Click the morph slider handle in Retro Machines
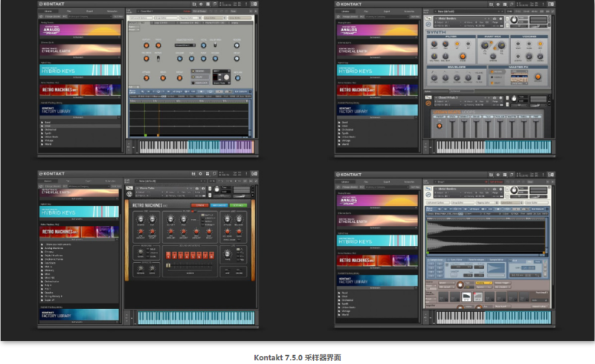The width and height of the screenshot is (595, 364). click(168, 266)
